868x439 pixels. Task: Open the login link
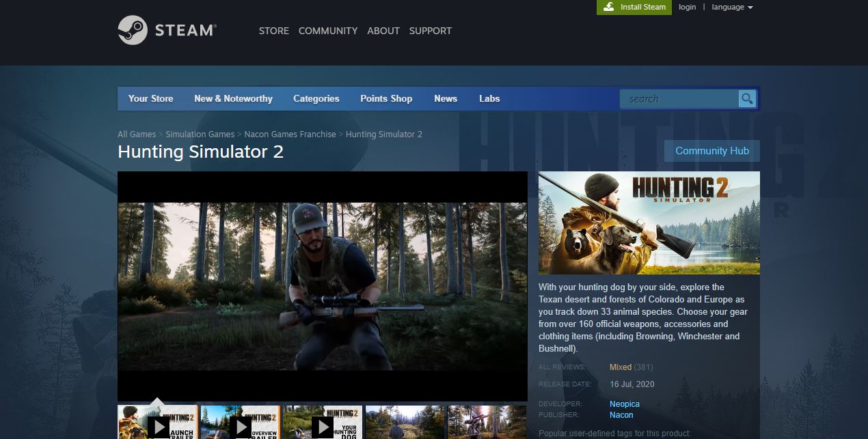tap(688, 7)
